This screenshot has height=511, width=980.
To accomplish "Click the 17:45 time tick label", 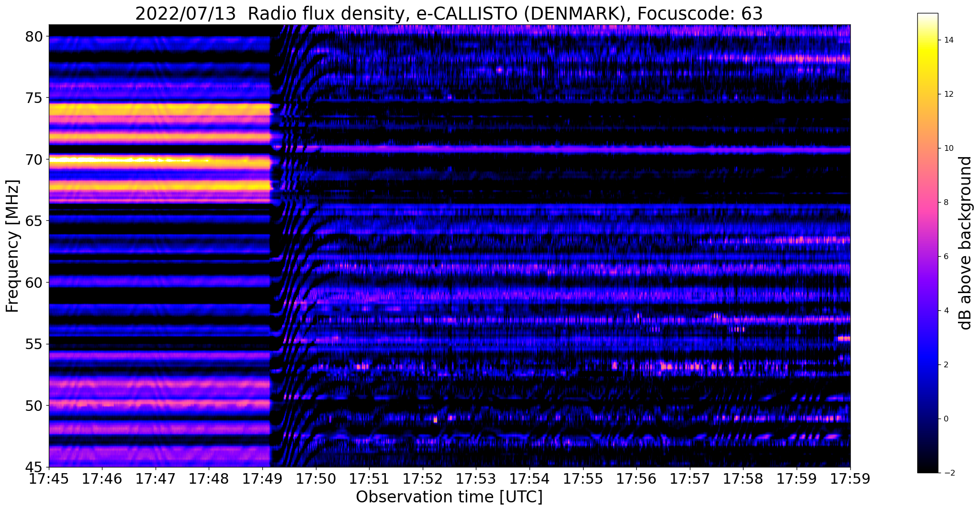I will point(49,479).
